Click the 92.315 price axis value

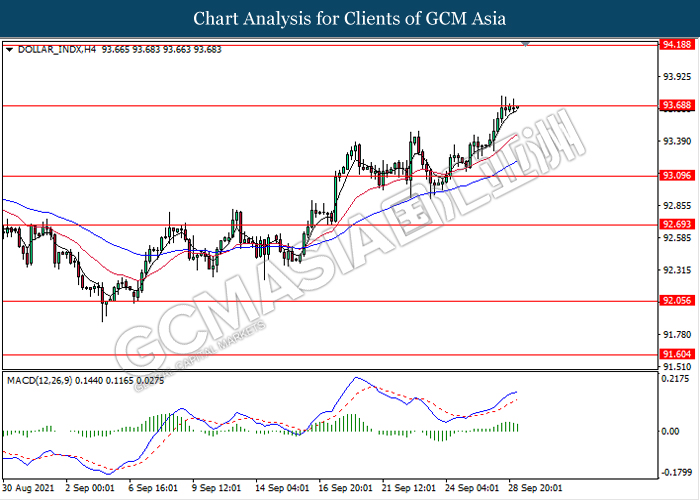click(677, 270)
